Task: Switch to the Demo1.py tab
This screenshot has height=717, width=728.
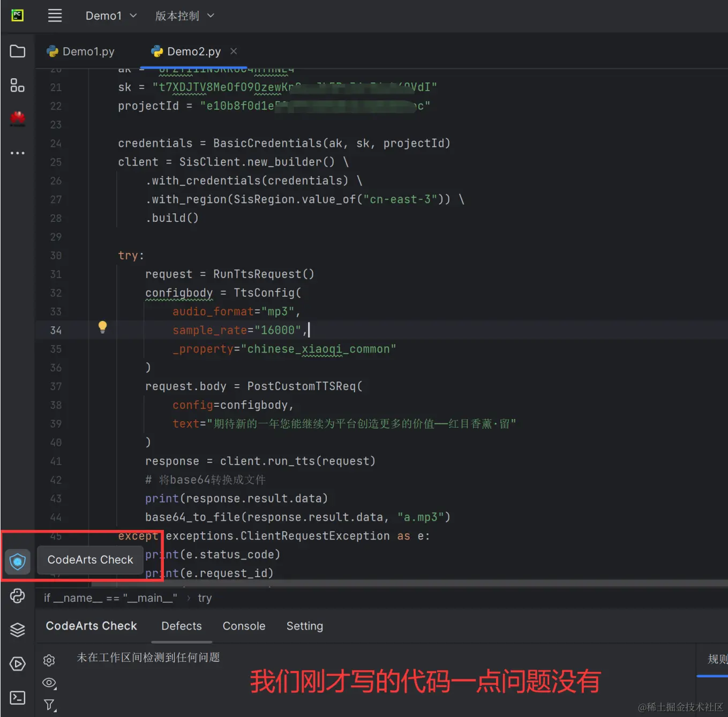Action: pyautogui.click(x=81, y=51)
